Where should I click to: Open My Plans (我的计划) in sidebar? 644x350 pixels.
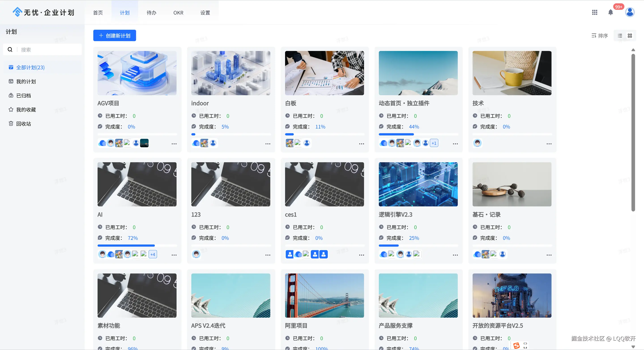click(26, 82)
